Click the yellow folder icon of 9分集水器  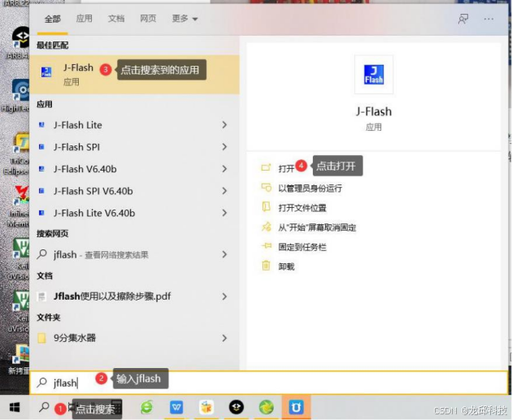click(41, 338)
